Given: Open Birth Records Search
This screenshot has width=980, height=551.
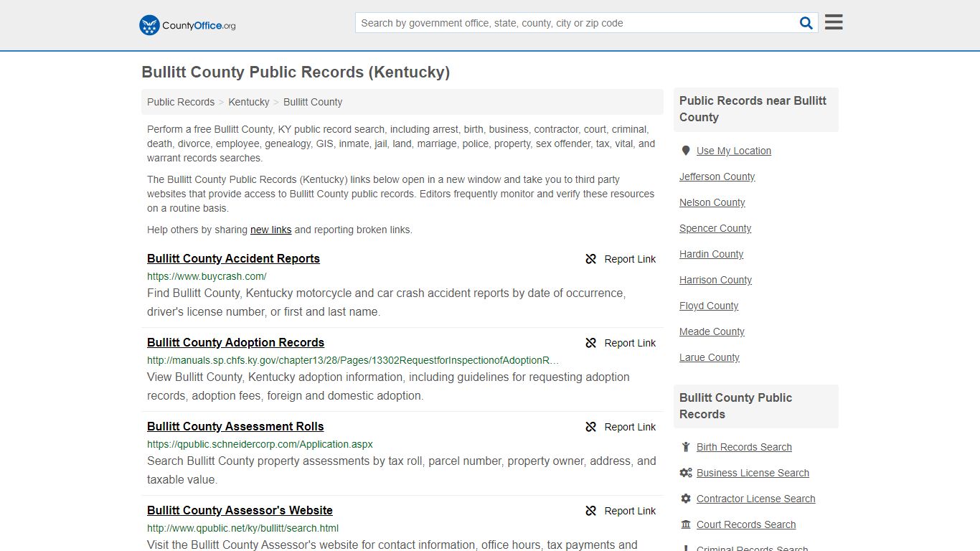Looking at the screenshot, I should tap(744, 447).
